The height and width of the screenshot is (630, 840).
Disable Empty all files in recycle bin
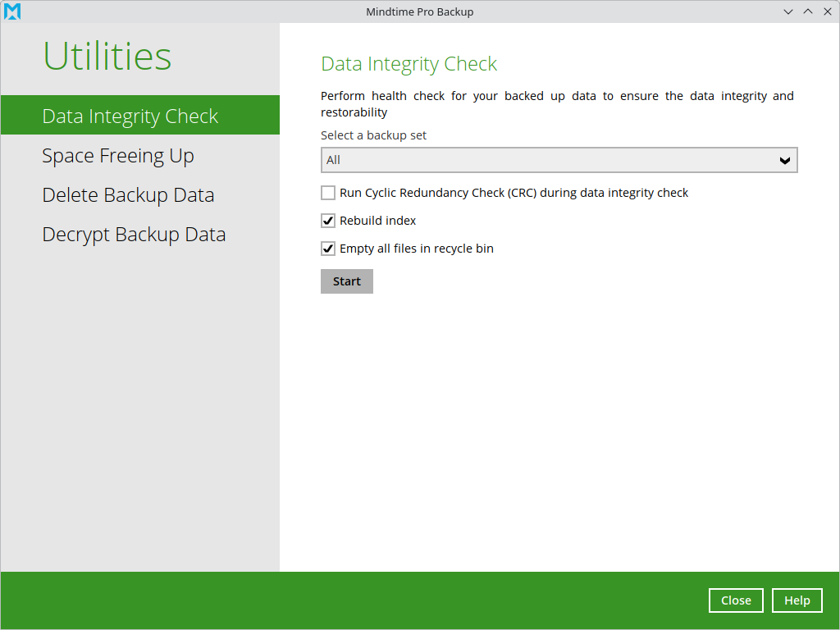(328, 249)
